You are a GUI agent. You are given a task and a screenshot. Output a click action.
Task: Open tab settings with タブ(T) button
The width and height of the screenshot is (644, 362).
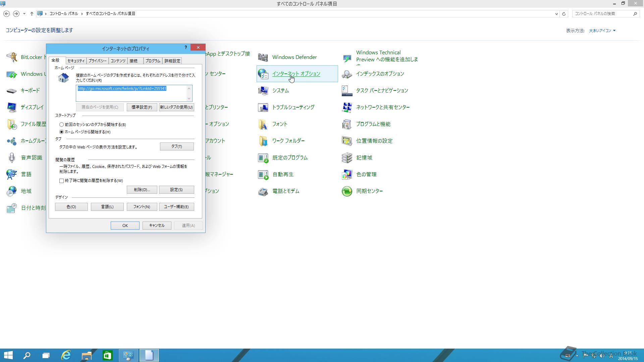(177, 146)
